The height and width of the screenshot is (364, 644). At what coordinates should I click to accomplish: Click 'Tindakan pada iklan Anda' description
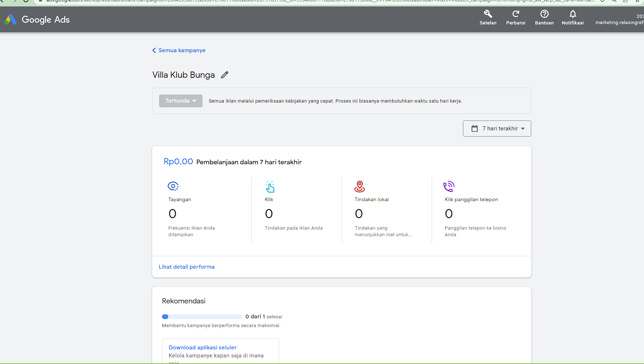click(294, 228)
